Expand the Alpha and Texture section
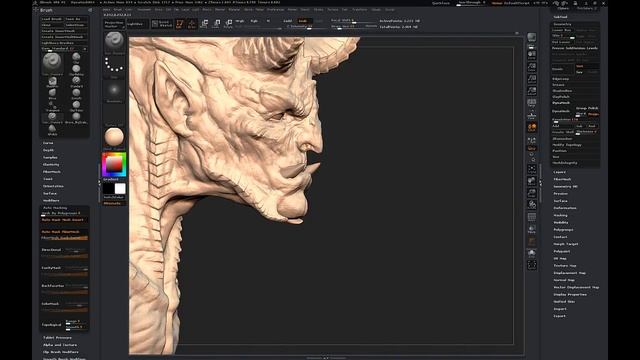Screen dimensions: 640x360 tap(60, 345)
